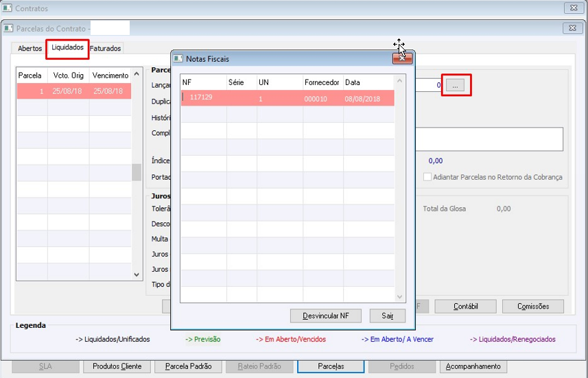Close the Notas Fiscais dialog
This screenshot has width=588, height=378.
click(x=402, y=58)
